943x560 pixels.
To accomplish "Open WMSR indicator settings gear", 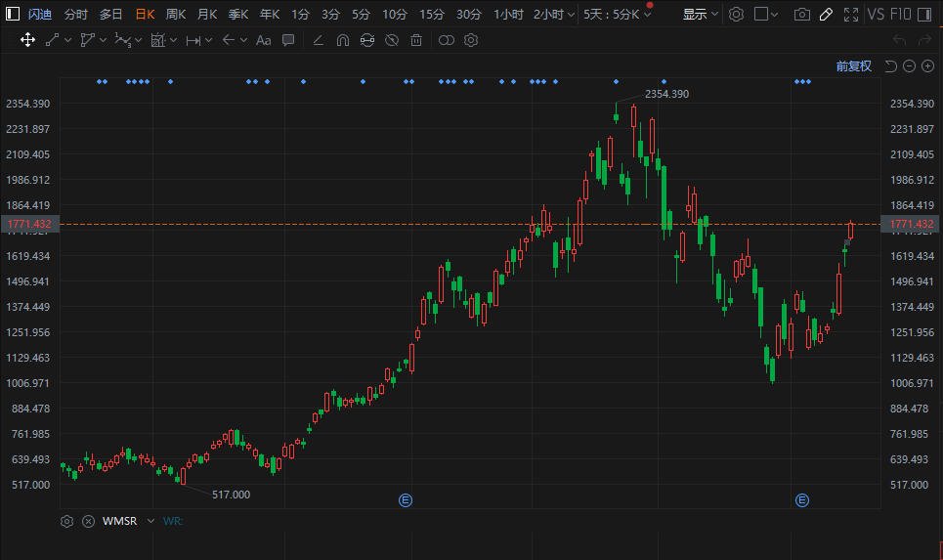I will 66,521.
